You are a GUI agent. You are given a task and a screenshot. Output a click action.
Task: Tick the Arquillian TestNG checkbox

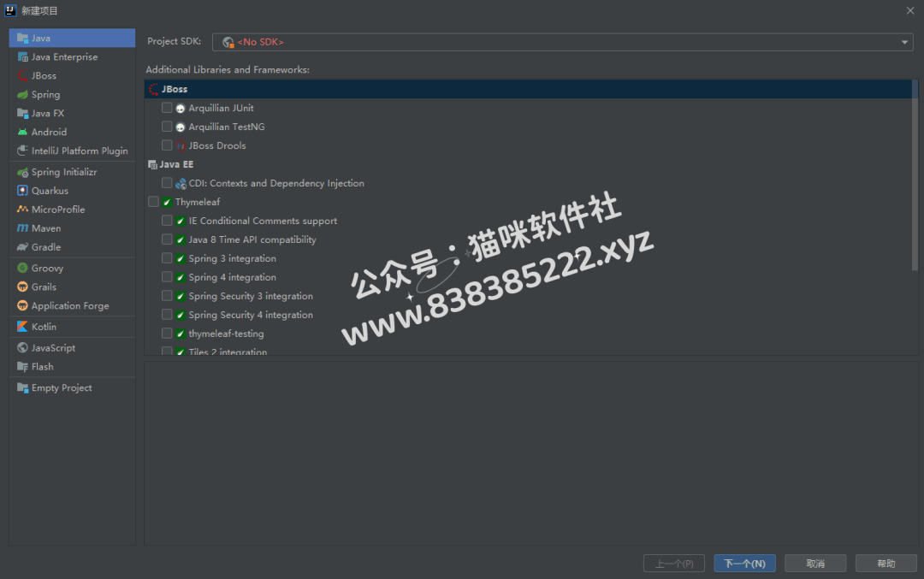167,127
